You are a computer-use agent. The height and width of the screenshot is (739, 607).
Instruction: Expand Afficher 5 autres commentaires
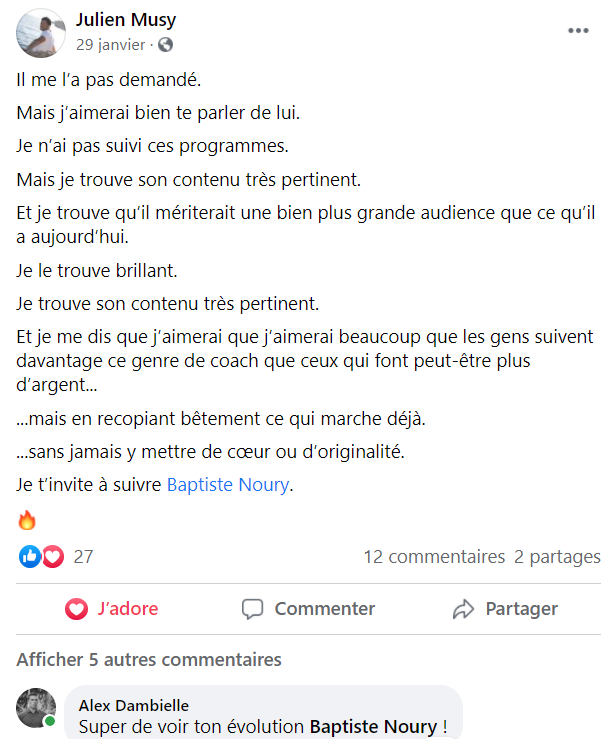click(149, 659)
